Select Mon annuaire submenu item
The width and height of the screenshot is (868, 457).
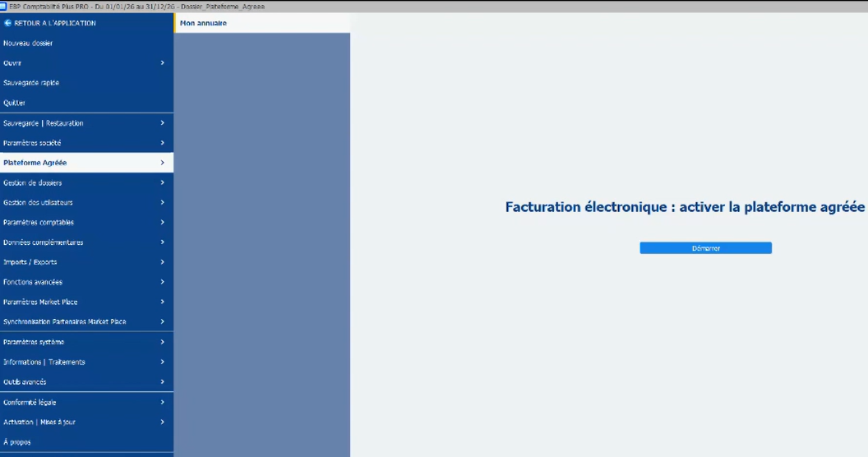(262, 23)
